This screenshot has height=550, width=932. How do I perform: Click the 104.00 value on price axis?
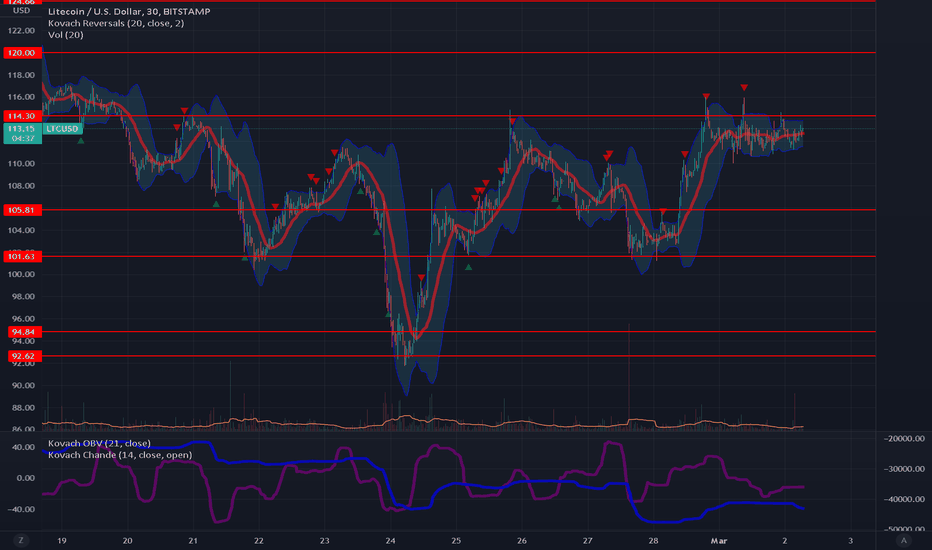click(x=21, y=230)
